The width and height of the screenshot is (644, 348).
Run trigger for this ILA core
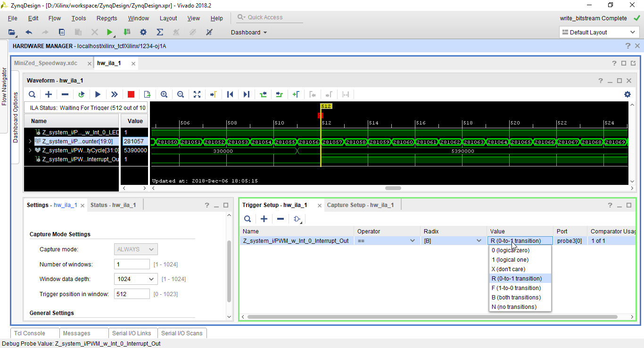pyautogui.click(x=98, y=94)
